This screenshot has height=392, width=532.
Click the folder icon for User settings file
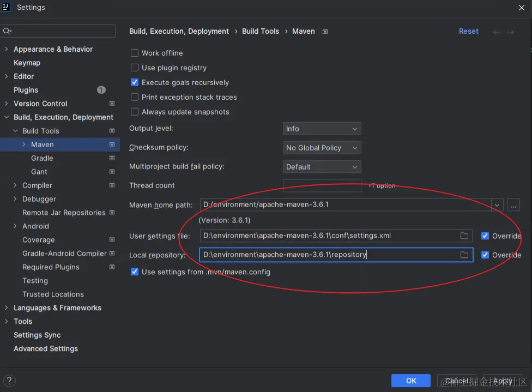point(464,236)
